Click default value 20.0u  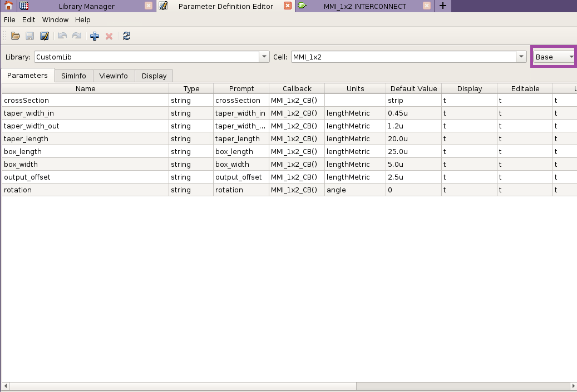(x=413, y=138)
